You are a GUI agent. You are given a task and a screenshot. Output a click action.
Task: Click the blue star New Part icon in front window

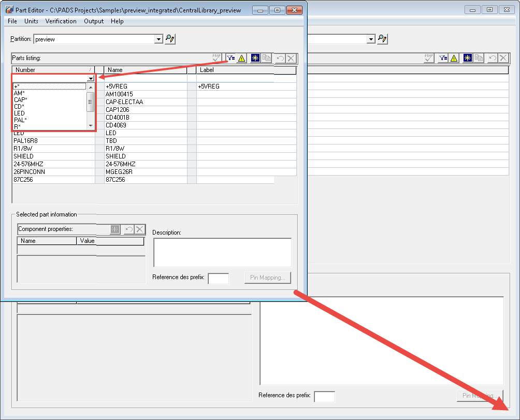click(x=255, y=59)
